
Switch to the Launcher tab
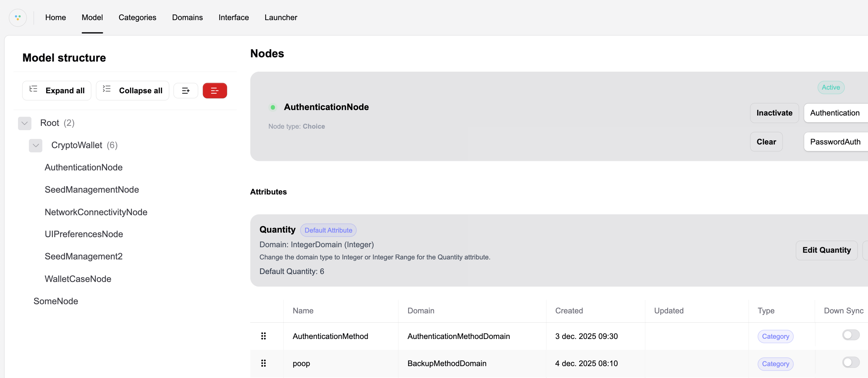point(281,17)
